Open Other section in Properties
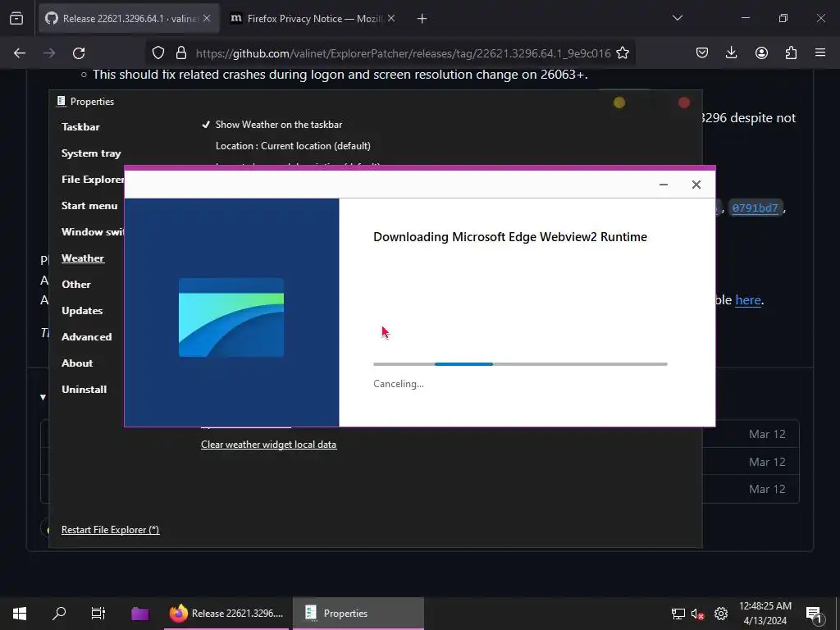840x630 pixels. 76,285
